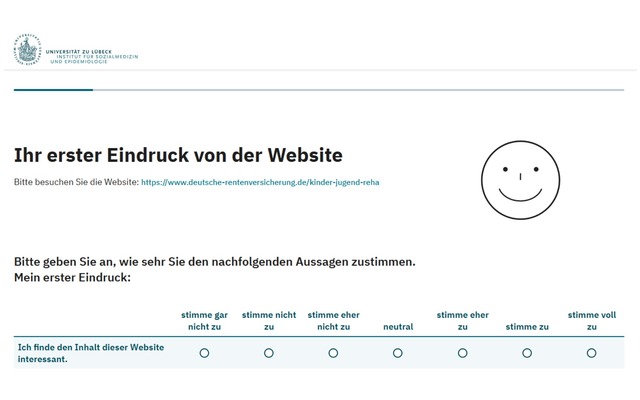Image resolution: width=640 pixels, height=400 pixels.
Task: Click column header 'stimme voll zu'
Action: coord(591,321)
